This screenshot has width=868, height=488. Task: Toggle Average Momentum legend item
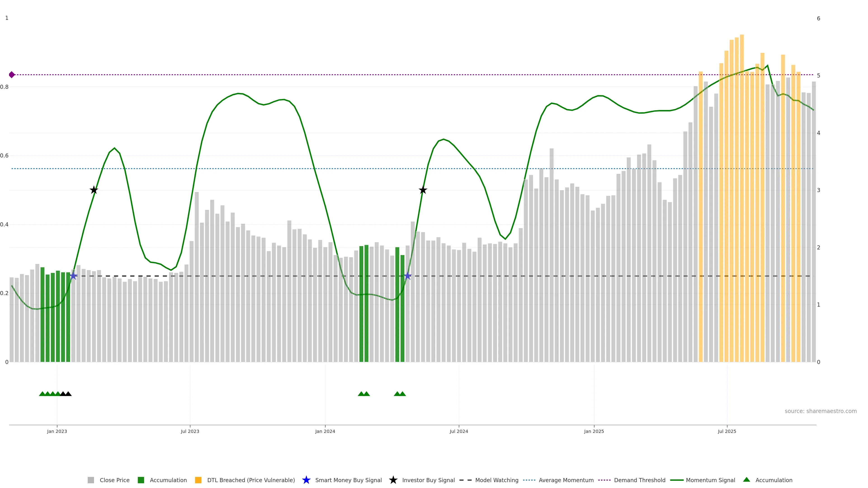coord(566,480)
